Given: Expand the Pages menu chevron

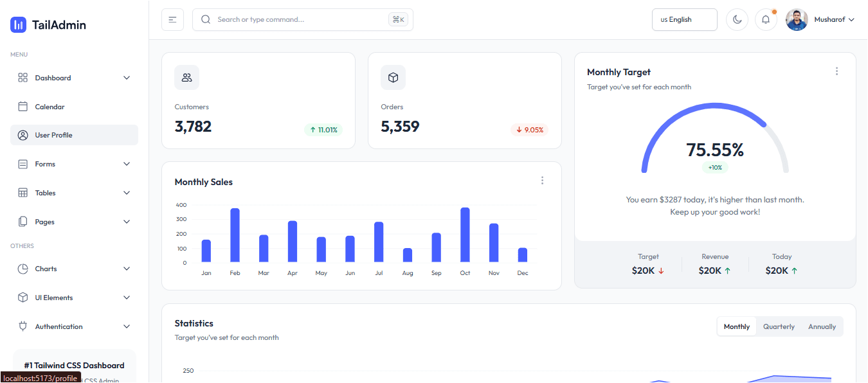Looking at the screenshot, I should [x=127, y=222].
